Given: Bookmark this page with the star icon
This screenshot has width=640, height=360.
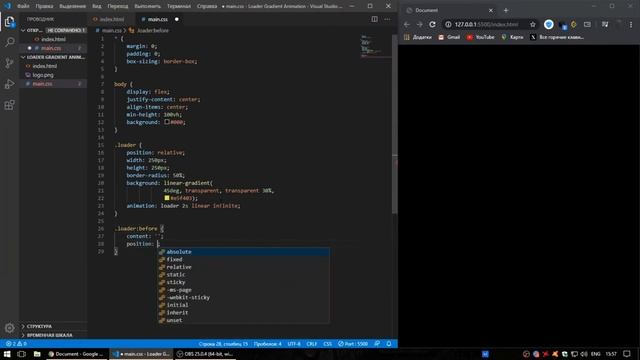Looking at the screenshot, I should tap(533, 24).
